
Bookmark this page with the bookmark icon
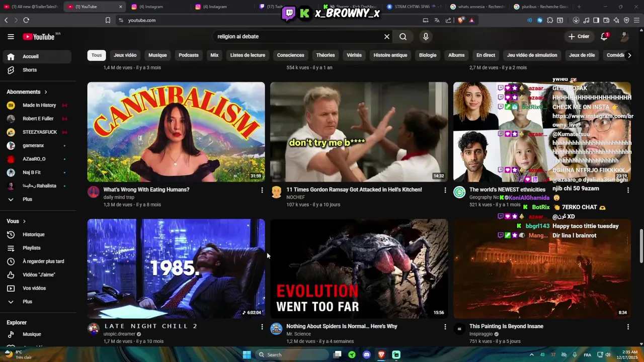point(108,20)
